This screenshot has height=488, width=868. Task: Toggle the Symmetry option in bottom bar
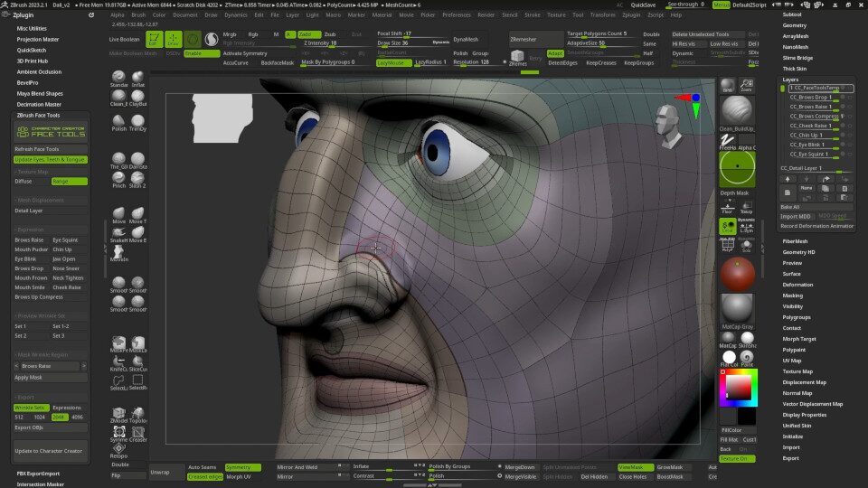pyautogui.click(x=243, y=467)
